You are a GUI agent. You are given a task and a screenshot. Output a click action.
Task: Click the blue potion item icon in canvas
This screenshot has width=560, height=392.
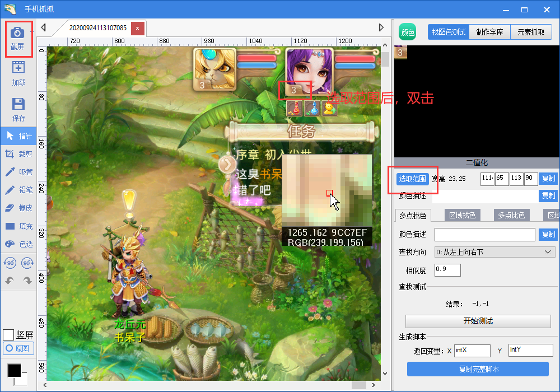312,108
